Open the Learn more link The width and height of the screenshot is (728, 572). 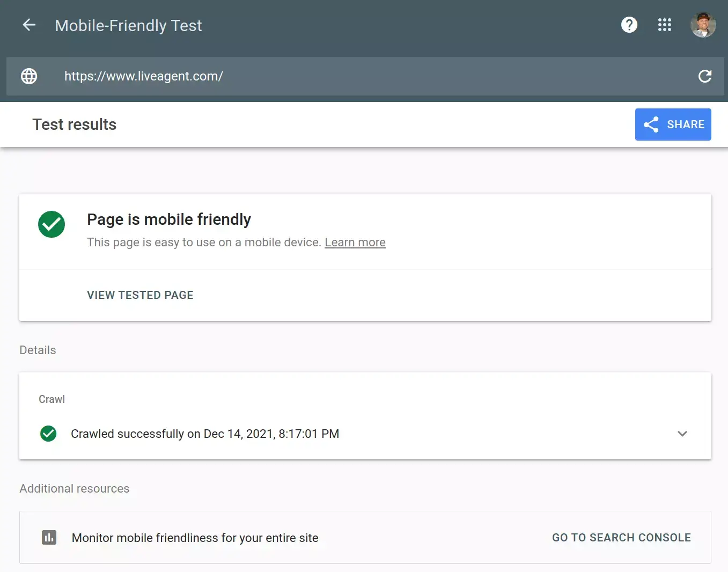[x=355, y=242]
